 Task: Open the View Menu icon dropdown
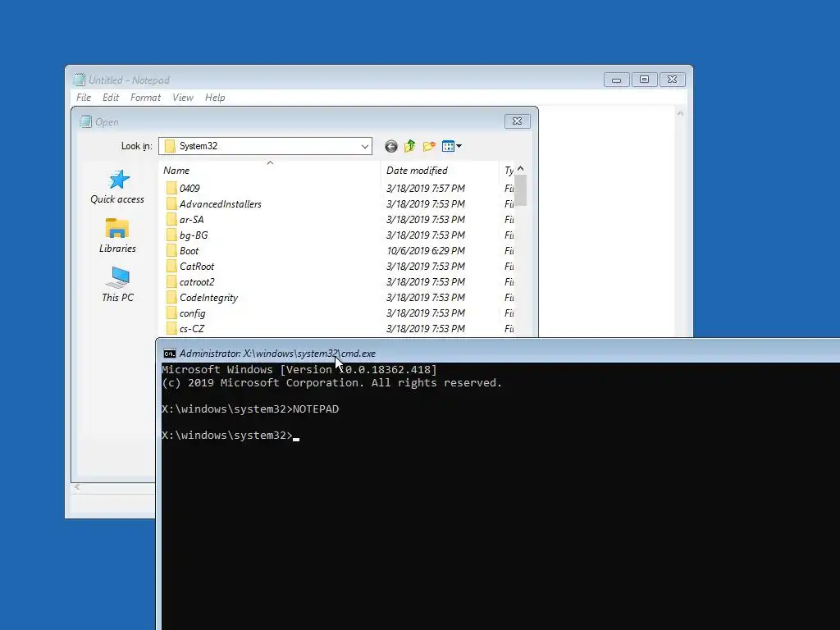452,146
